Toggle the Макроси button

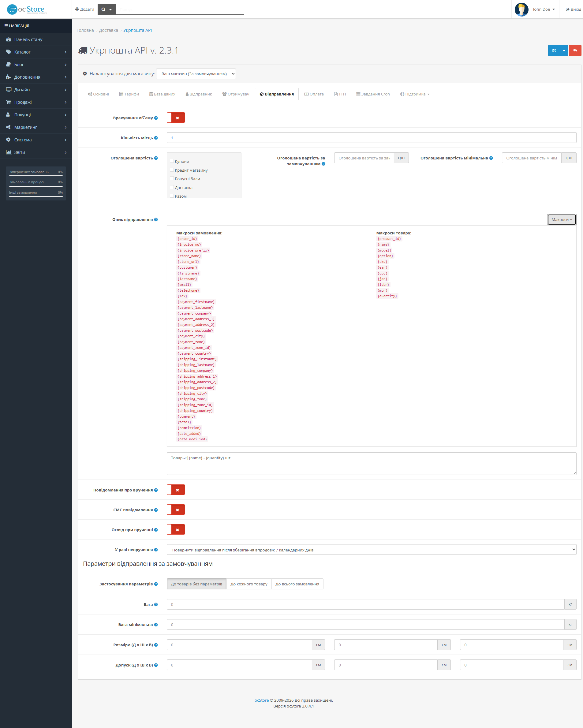click(x=562, y=219)
